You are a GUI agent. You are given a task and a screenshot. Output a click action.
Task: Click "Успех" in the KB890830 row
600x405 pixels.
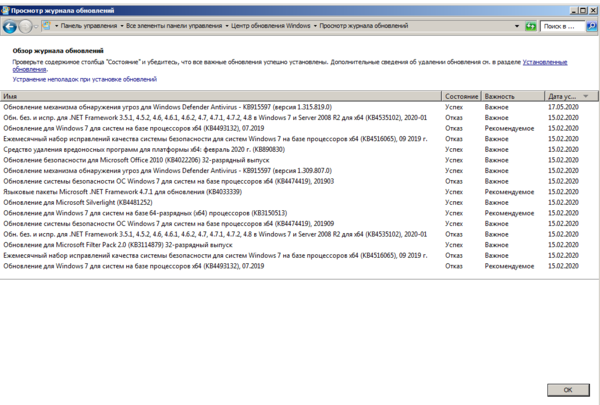tap(454, 150)
